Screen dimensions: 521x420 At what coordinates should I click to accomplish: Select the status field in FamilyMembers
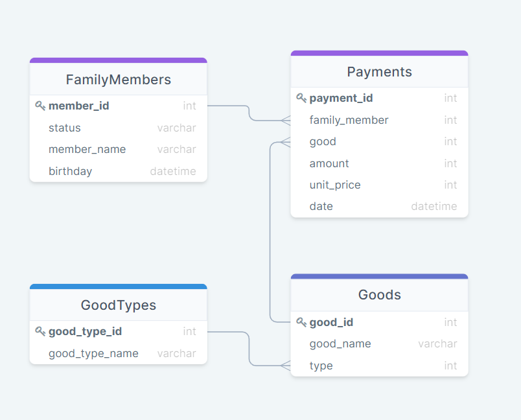[64, 128]
